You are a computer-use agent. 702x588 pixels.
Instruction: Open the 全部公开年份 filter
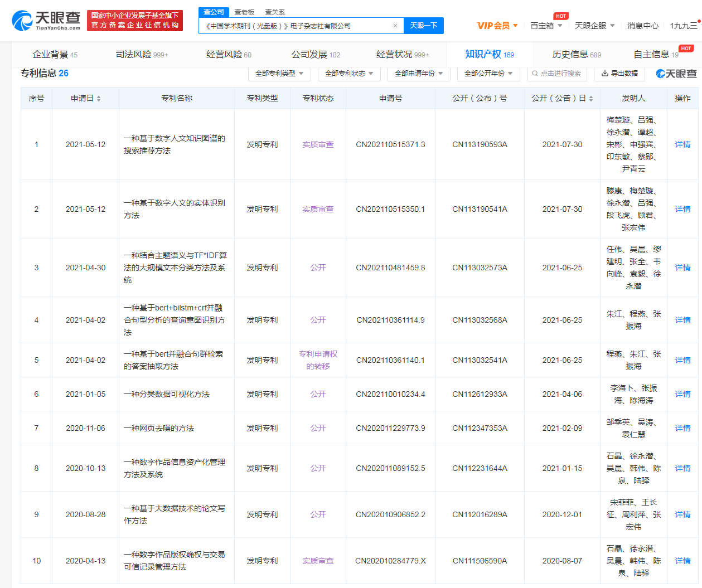488,74
